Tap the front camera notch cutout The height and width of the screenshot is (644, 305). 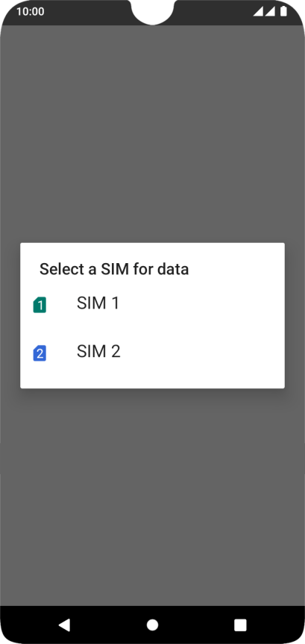pyautogui.click(x=152, y=13)
